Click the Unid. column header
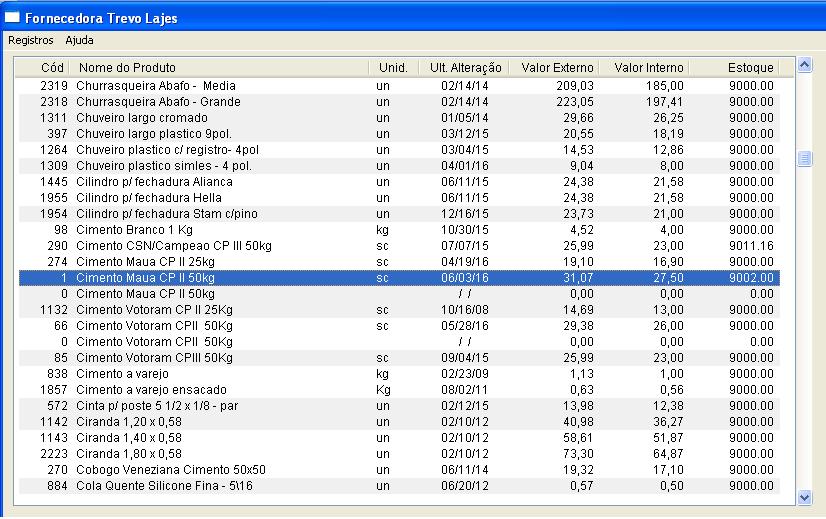This screenshot has height=519, width=826. point(393,67)
